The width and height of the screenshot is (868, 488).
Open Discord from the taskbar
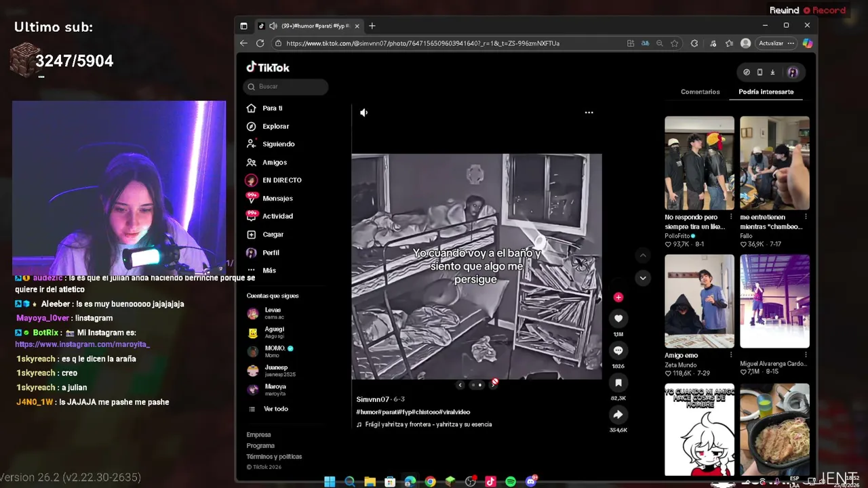(531, 482)
